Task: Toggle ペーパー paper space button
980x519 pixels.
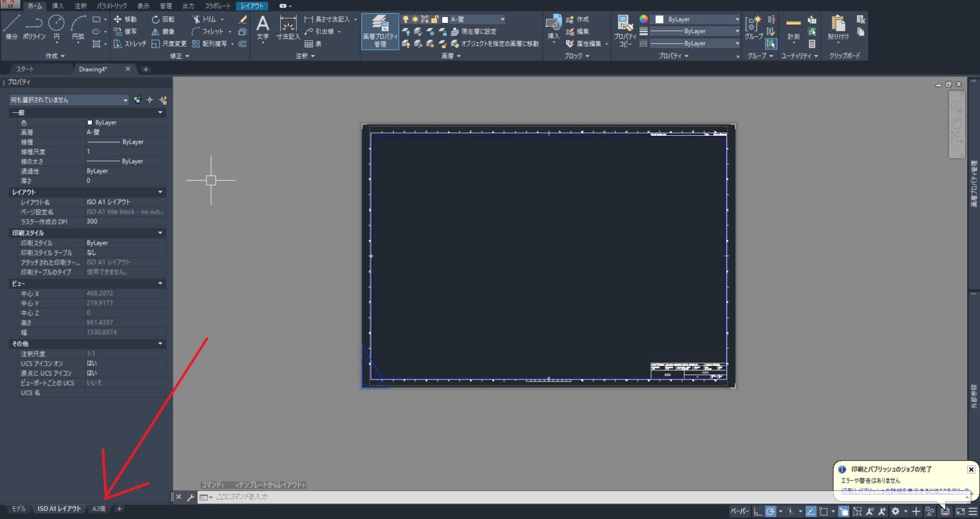Action: tap(739, 511)
